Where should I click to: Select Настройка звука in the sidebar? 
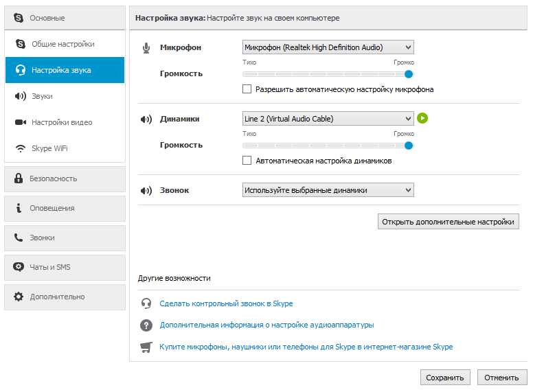[x=65, y=70]
